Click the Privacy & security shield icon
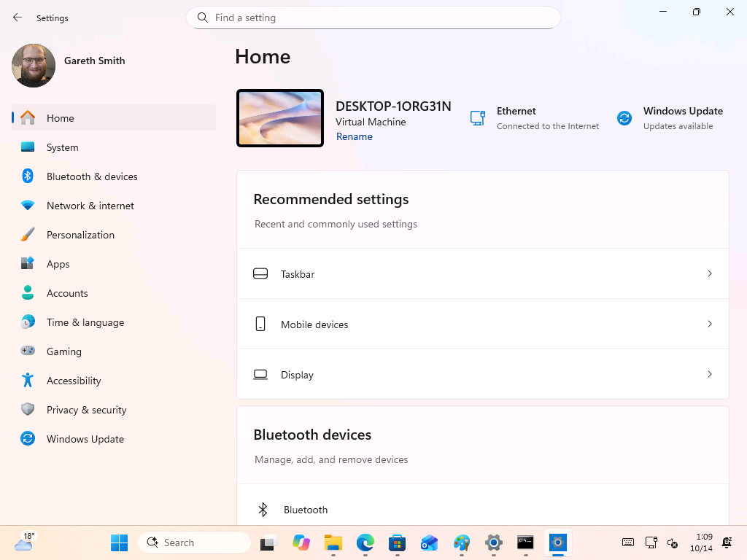The width and height of the screenshot is (747, 560). coord(28,409)
